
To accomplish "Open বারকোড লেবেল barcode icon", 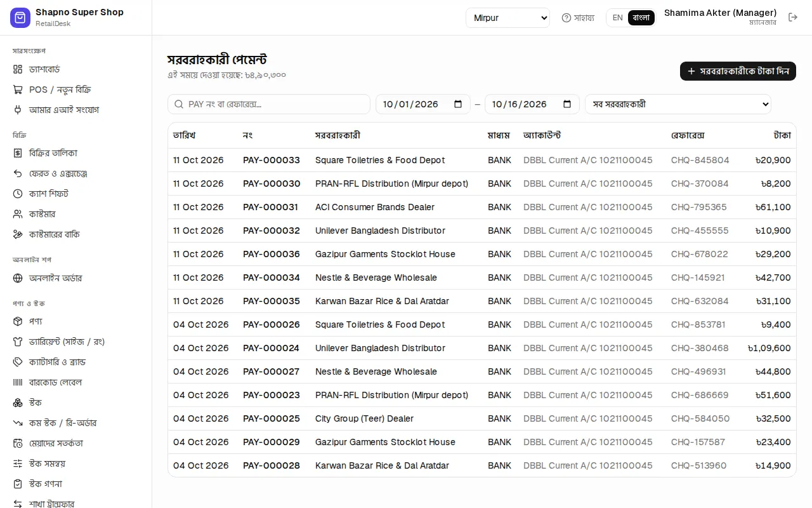I will click(18, 382).
